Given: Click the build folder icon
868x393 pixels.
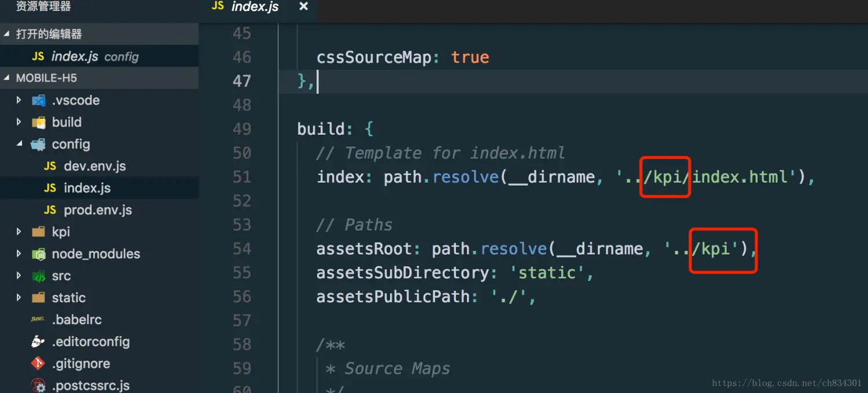Looking at the screenshot, I should point(39,123).
